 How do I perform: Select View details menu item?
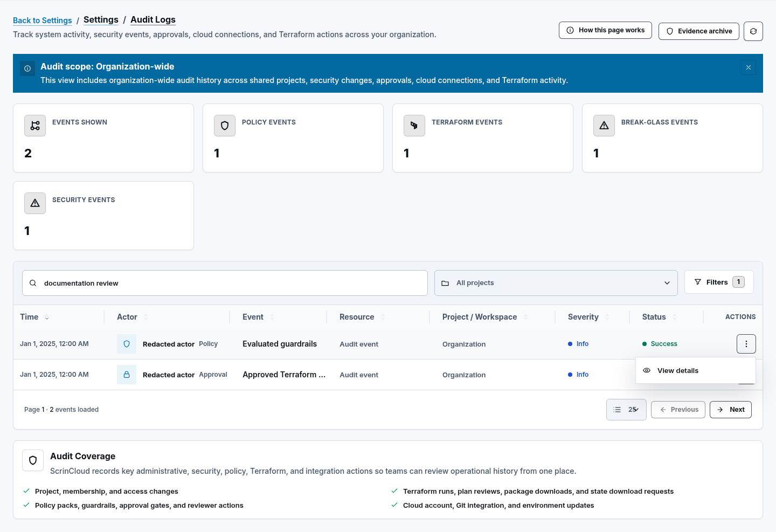696,370
